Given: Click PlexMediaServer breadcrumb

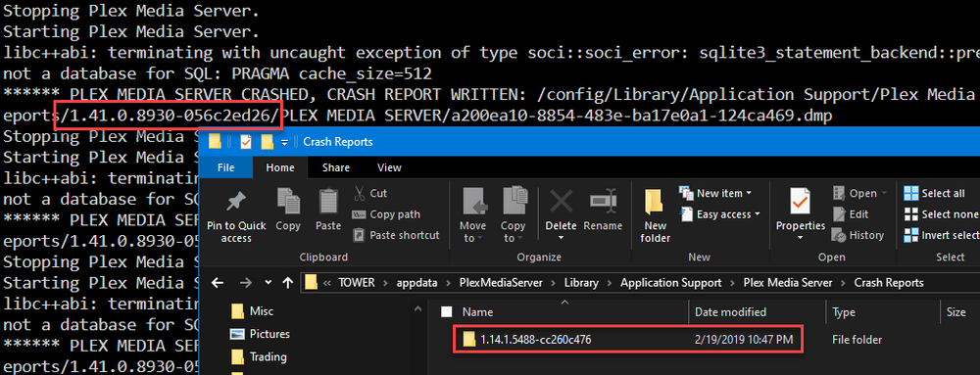Looking at the screenshot, I should pos(502,283).
